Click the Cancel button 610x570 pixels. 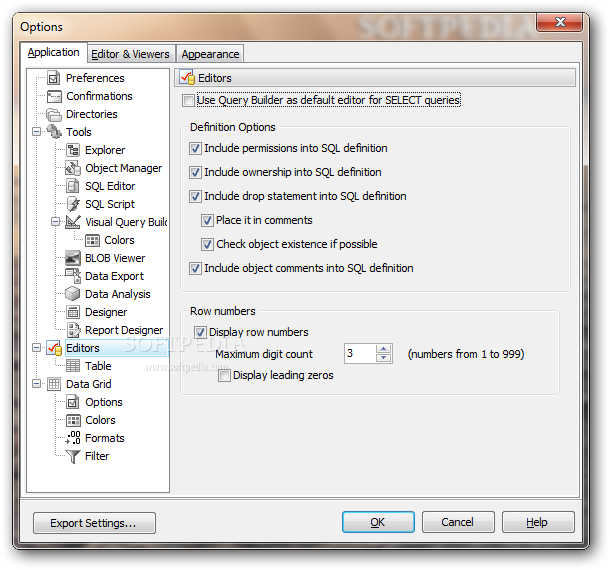tap(458, 522)
